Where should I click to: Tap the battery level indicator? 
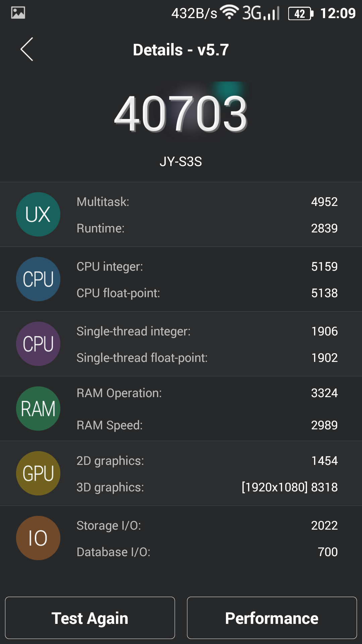[x=301, y=14]
